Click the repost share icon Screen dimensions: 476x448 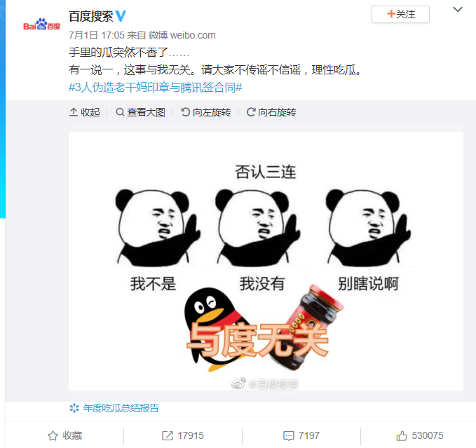[168, 435]
